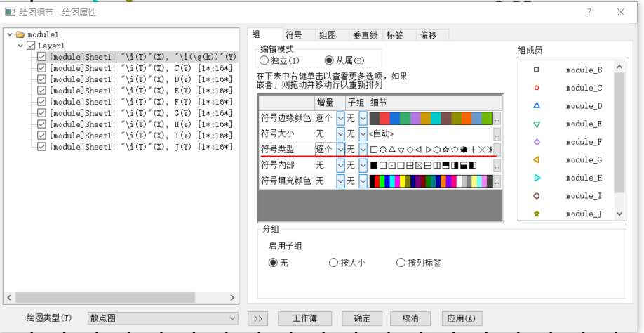Open 子组 dropdown for 符号边缘颜色
The image size is (644, 333).
pos(363,119)
